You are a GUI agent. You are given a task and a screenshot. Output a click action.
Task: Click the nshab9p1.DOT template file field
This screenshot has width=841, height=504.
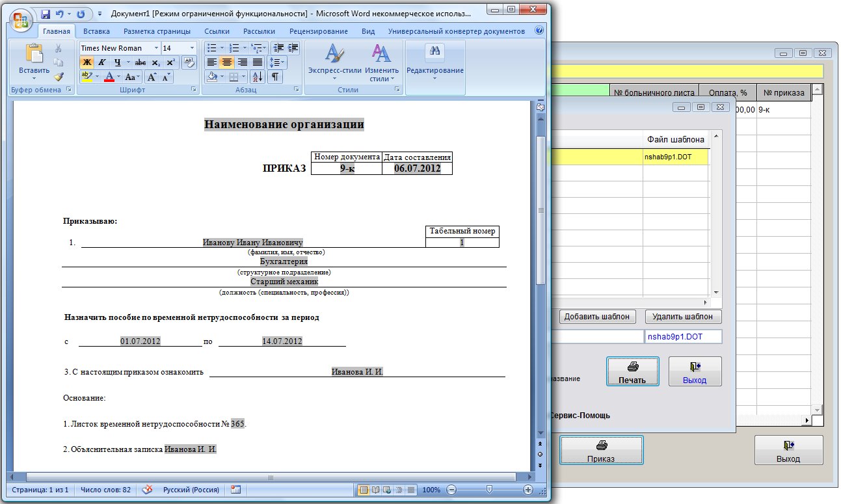682,337
